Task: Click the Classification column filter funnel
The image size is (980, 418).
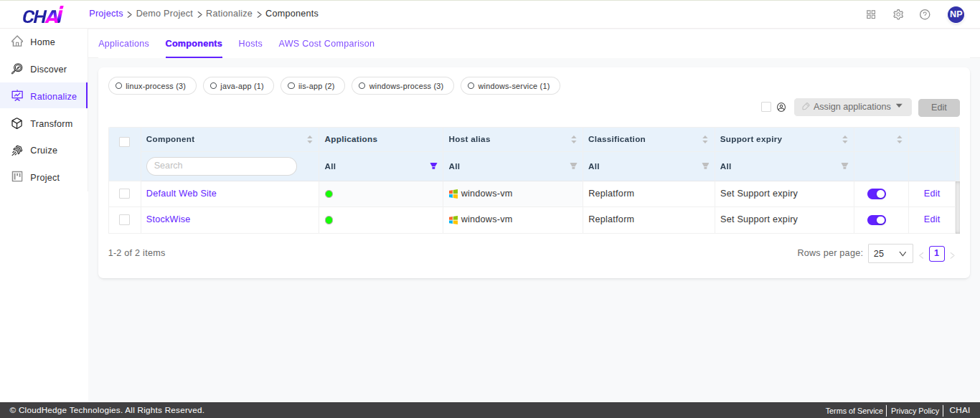Action: point(705,166)
